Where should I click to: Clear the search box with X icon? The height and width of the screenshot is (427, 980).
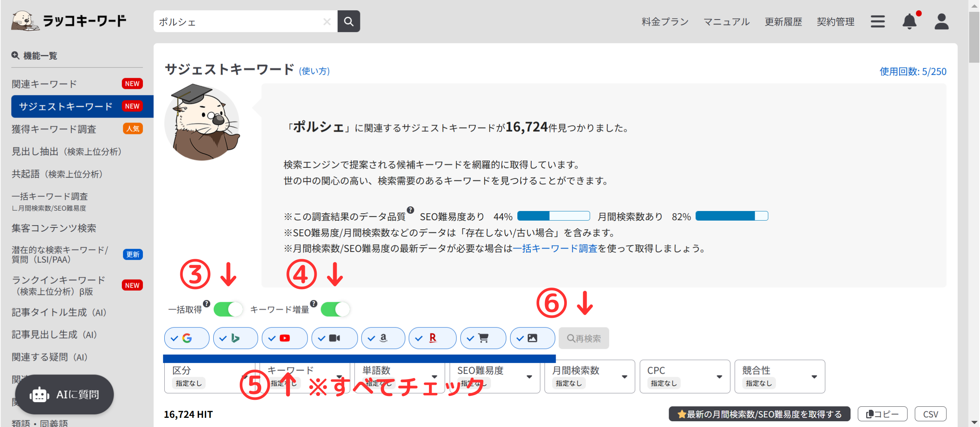click(327, 22)
